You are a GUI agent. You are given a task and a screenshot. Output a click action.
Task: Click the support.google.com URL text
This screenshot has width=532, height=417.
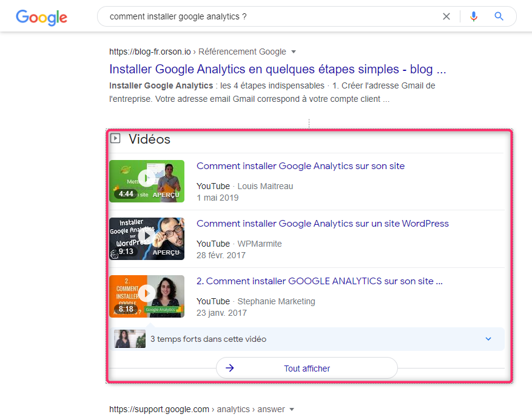click(159, 410)
